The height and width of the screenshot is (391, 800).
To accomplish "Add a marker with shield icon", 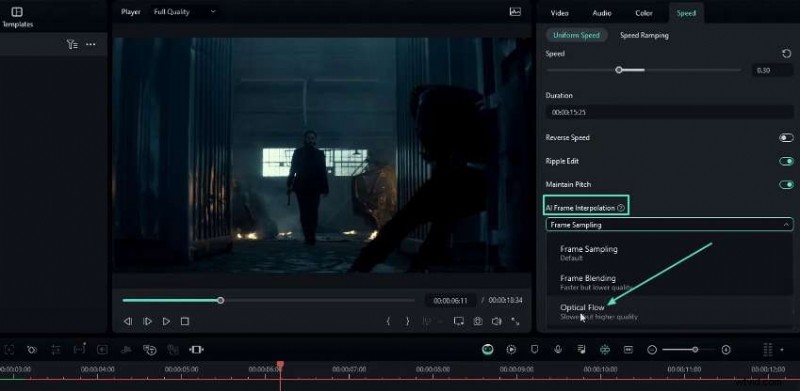I will tap(534, 349).
